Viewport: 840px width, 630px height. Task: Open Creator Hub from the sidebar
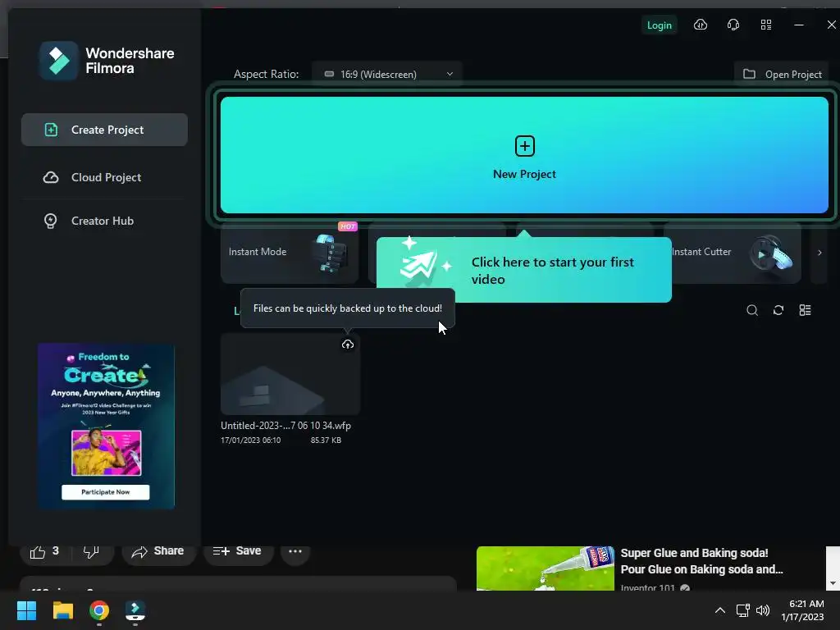[104, 221]
